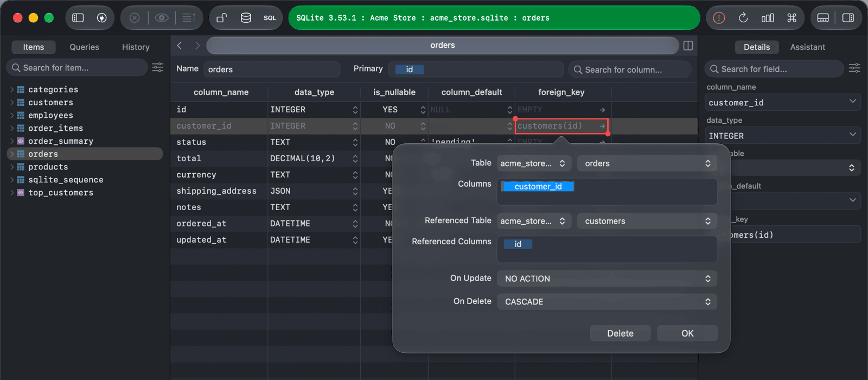Click the Search for column field
Screen dimensions: 868x380
coord(630,69)
